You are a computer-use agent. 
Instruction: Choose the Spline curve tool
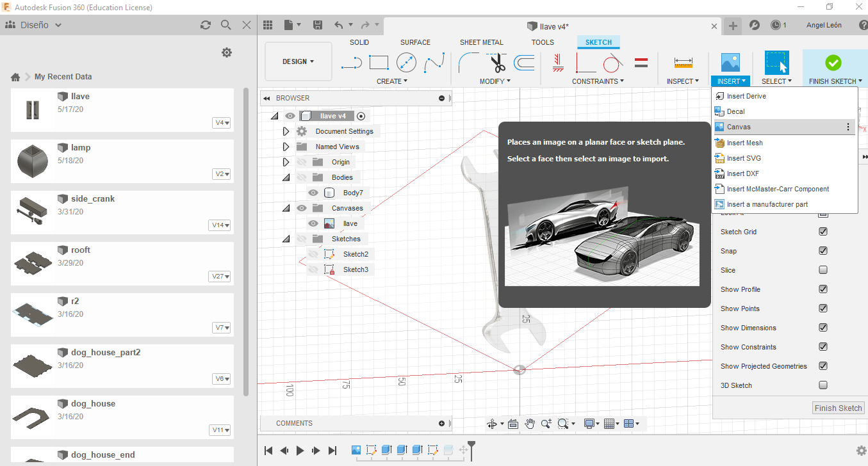434,63
